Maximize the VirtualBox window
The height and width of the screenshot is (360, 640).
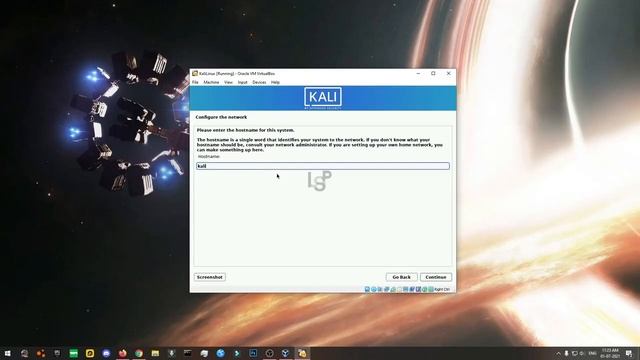[x=433, y=73]
